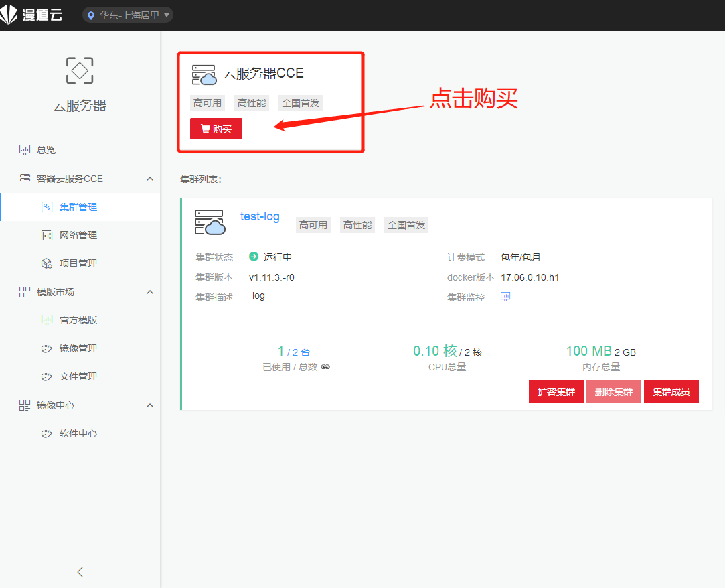This screenshot has width=725, height=588.
Task: Click the 全国首发 tag beside test-log
Action: pos(406,225)
